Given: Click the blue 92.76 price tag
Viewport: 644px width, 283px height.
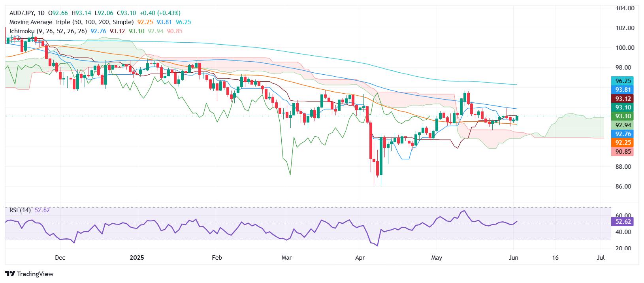Looking at the screenshot, I should (622, 134).
